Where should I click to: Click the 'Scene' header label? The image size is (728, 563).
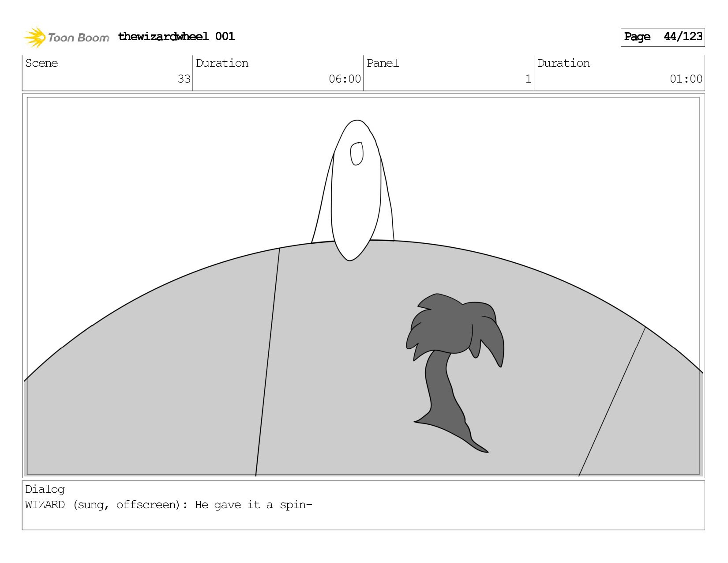(41, 63)
